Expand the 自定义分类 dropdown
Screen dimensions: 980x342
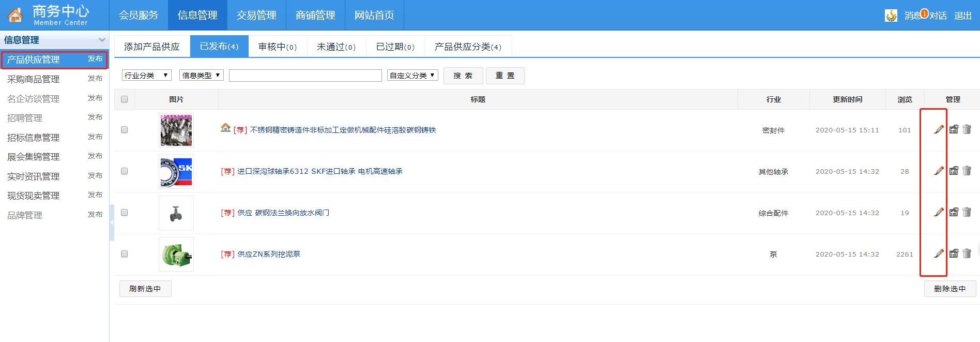coord(412,76)
